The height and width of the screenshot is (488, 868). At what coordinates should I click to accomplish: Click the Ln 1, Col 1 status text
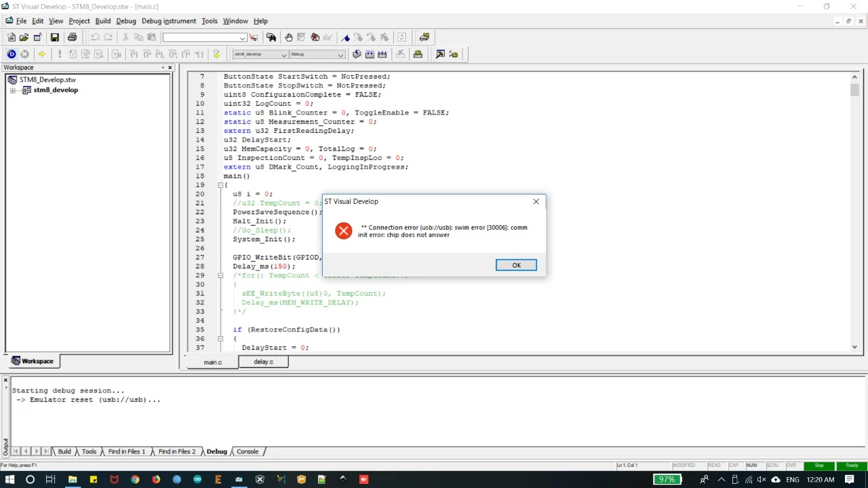tap(627, 466)
